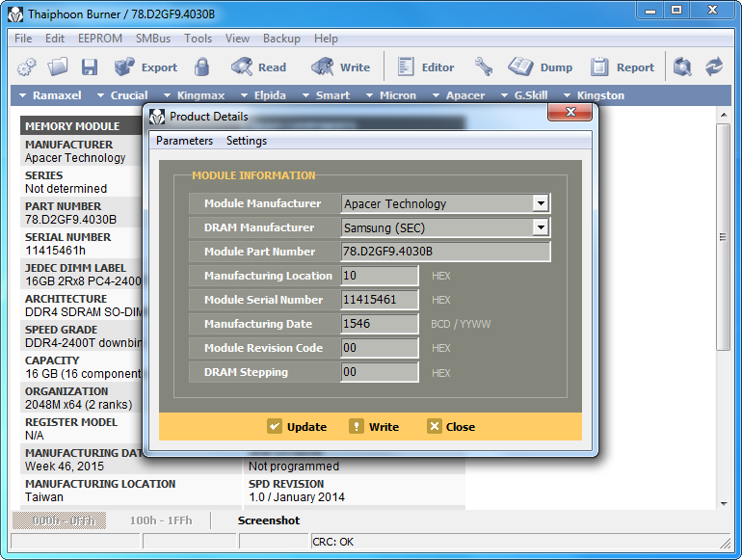742x560 pixels.
Task: Open the Tools menu
Action: [198, 39]
